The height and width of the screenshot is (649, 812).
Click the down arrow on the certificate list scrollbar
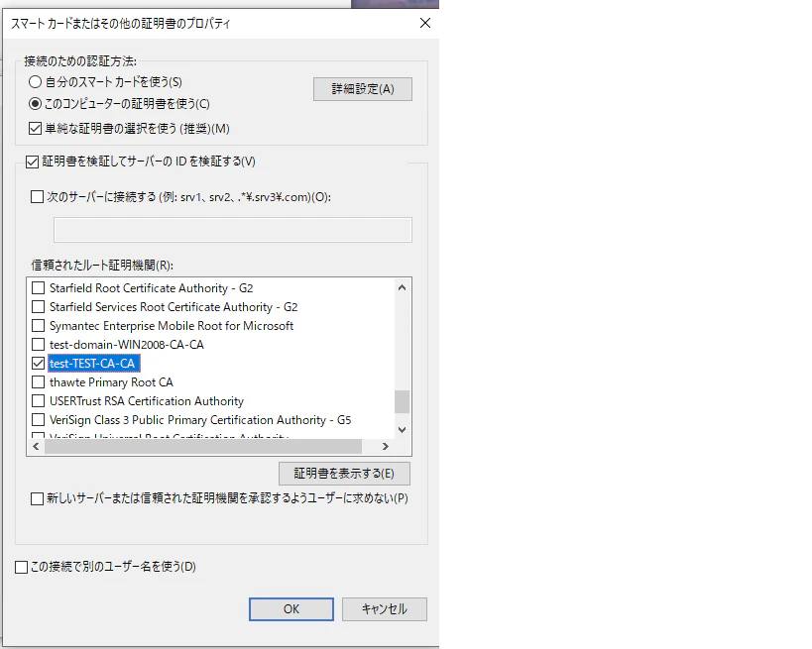(x=400, y=429)
